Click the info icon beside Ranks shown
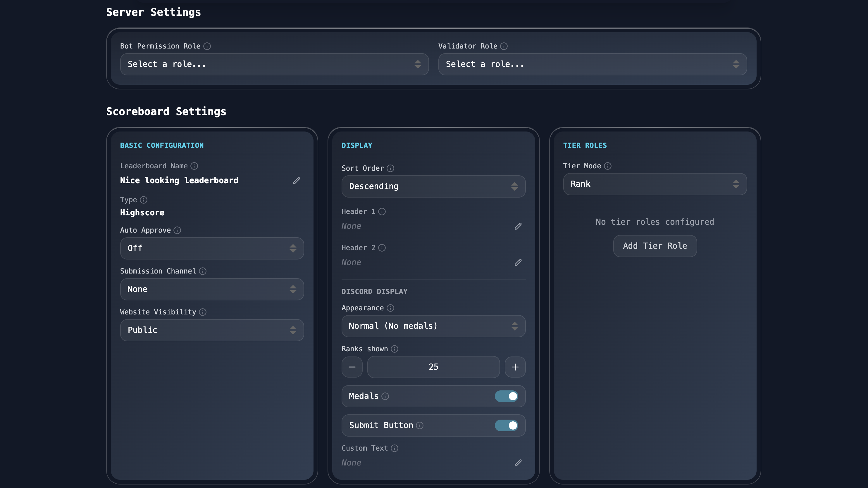This screenshot has height=488, width=868. [394, 349]
